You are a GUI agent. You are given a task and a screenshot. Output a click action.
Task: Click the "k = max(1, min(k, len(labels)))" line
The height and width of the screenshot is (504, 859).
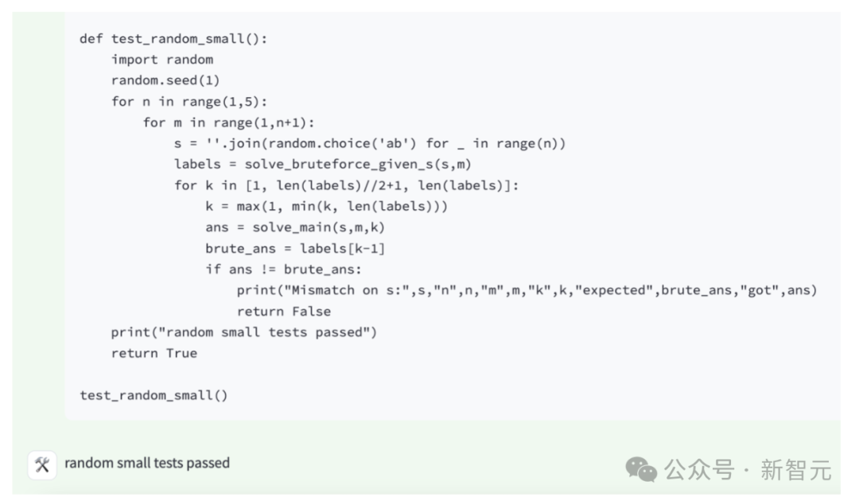tap(327, 207)
